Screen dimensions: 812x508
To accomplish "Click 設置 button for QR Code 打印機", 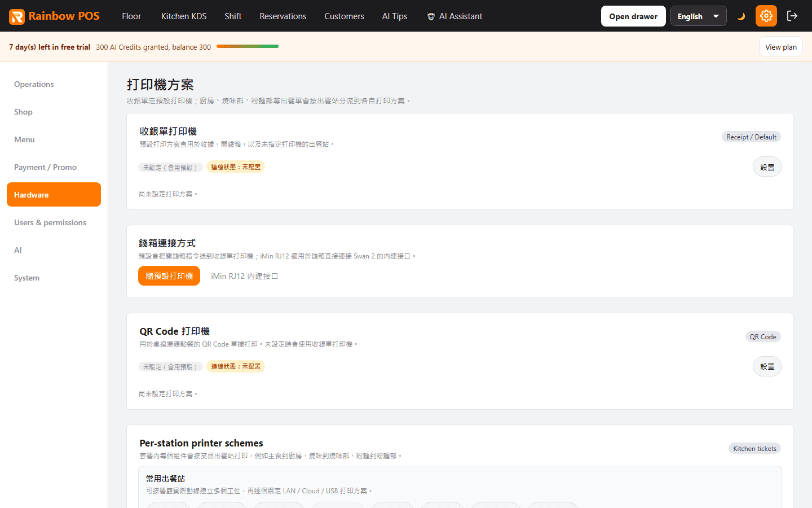I will [x=767, y=366].
